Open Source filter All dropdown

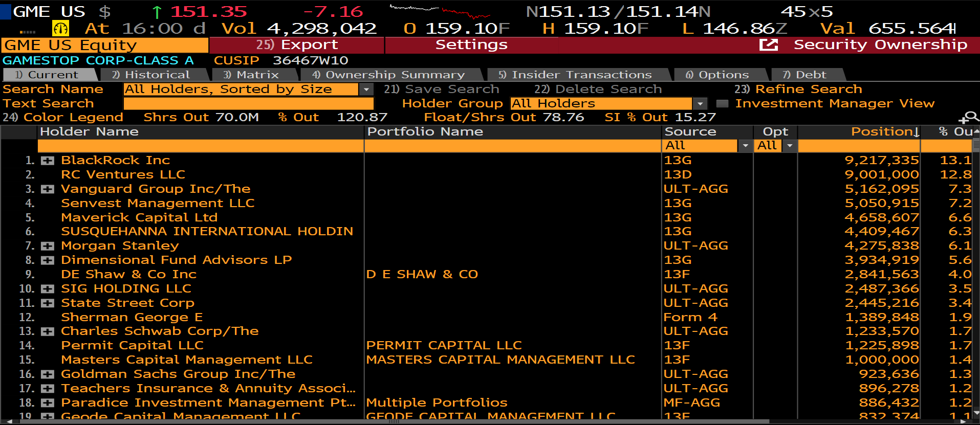coord(745,146)
